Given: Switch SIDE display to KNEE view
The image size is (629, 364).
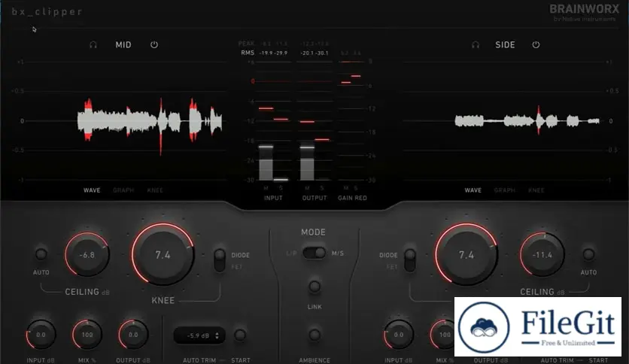Looking at the screenshot, I should (536, 190).
